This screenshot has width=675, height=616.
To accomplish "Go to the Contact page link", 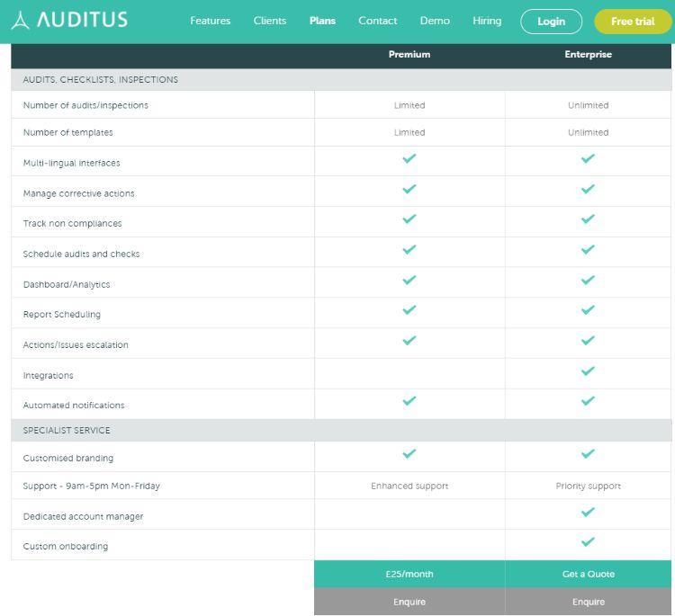I will pos(377,21).
